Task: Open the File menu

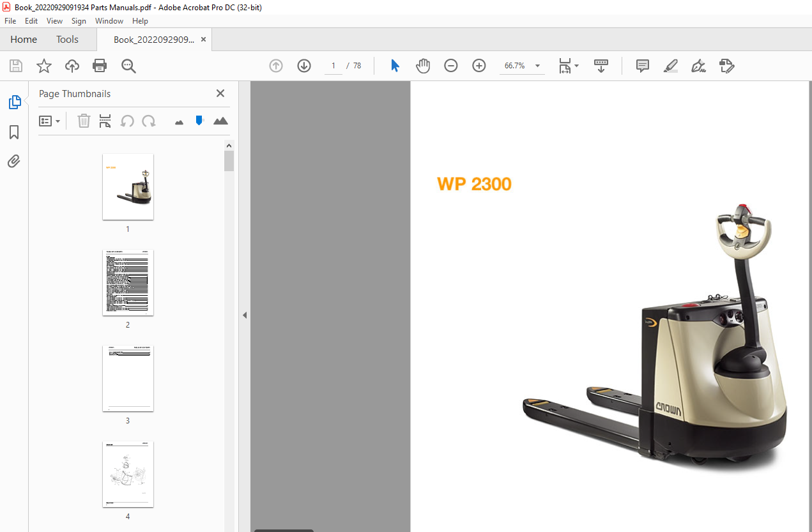Action: 10,21
